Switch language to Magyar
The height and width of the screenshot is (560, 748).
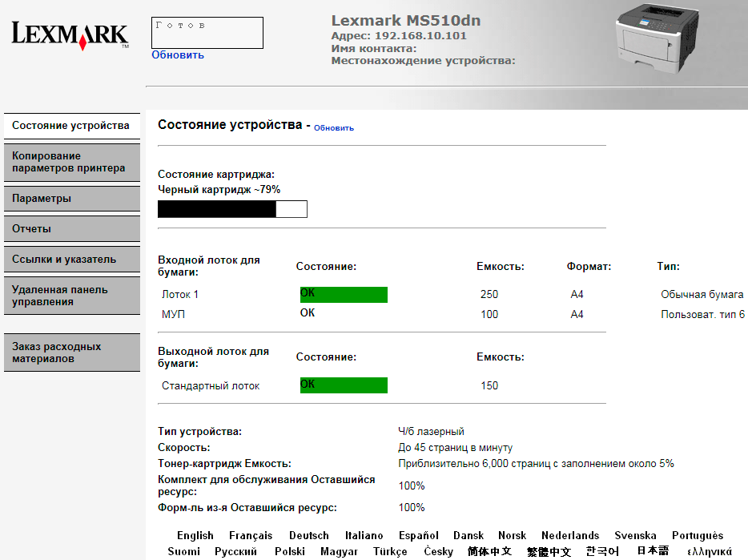339,551
